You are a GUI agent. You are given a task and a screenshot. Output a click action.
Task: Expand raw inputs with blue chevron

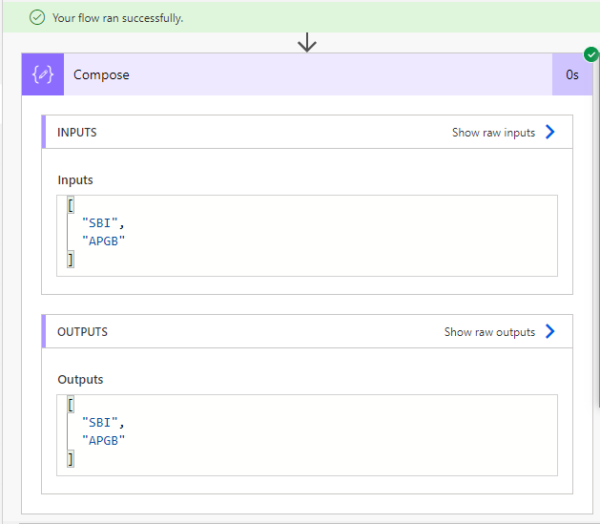[x=550, y=132]
